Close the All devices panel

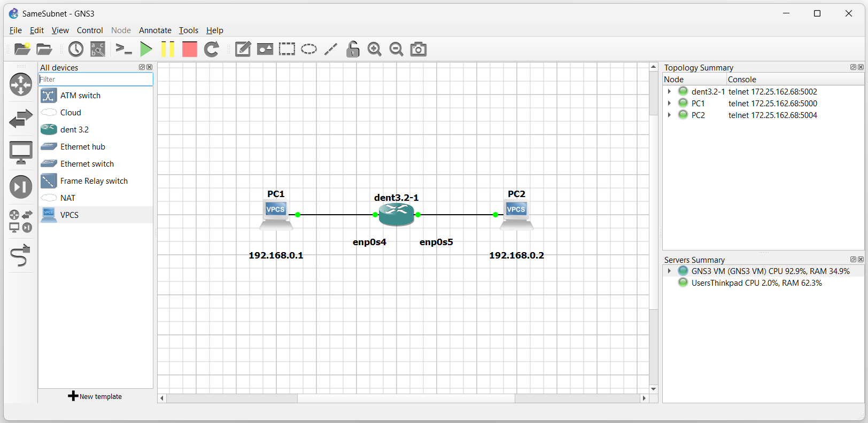point(150,67)
